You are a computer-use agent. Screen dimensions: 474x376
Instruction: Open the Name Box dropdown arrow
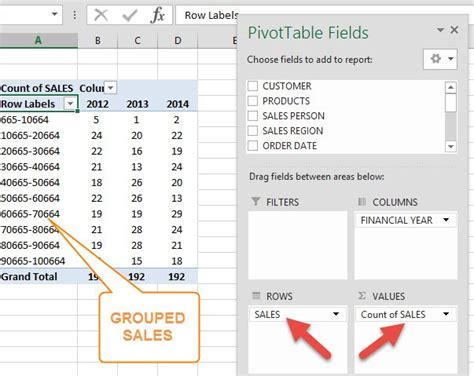coord(55,14)
